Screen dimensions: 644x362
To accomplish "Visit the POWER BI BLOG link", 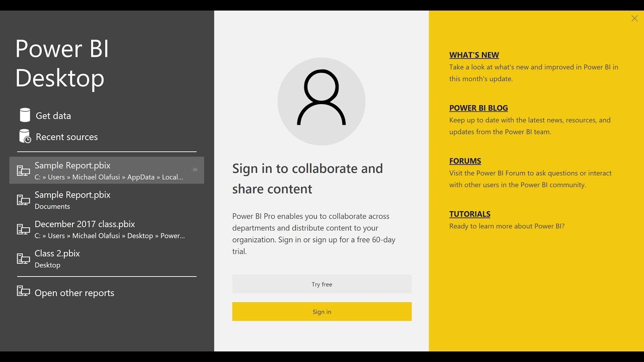I will pyautogui.click(x=478, y=108).
